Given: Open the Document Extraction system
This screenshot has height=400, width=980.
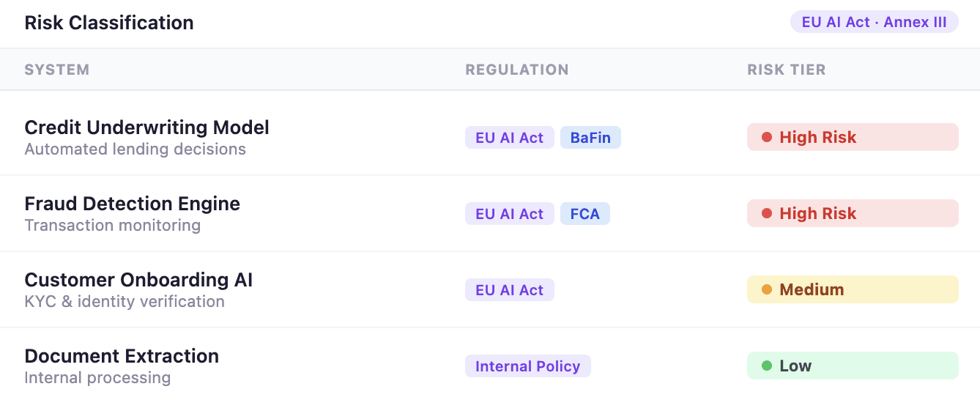Looking at the screenshot, I should [x=122, y=356].
